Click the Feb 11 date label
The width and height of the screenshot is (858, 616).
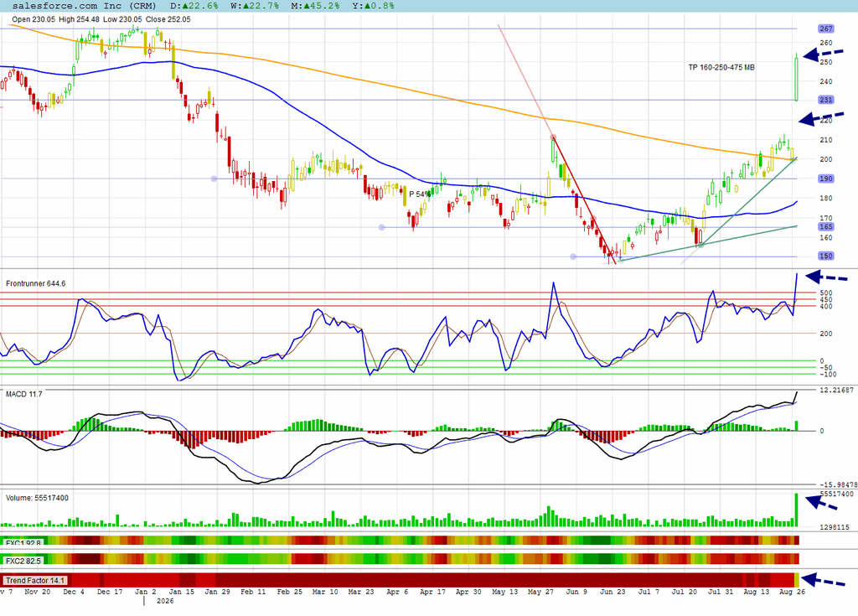[x=253, y=592]
